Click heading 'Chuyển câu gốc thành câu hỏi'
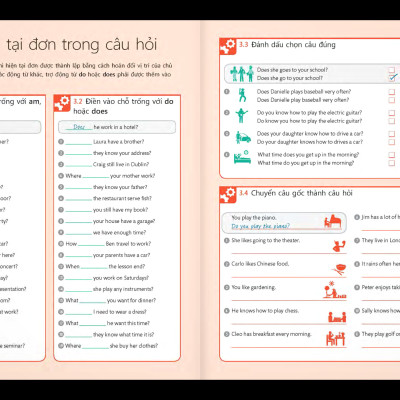 (x=302, y=193)
